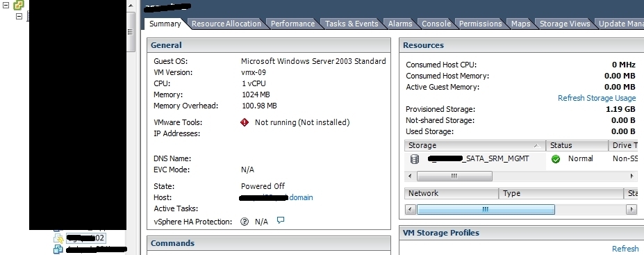Screen dimensions: 644x255
Task: Click the green Normal status check icon
Action: point(556,159)
